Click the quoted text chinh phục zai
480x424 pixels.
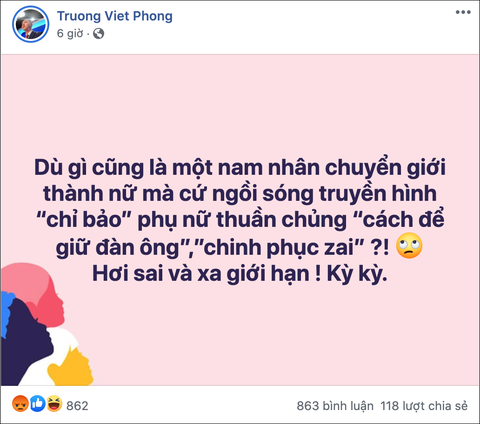pyautogui.click(x=281, y=247)
